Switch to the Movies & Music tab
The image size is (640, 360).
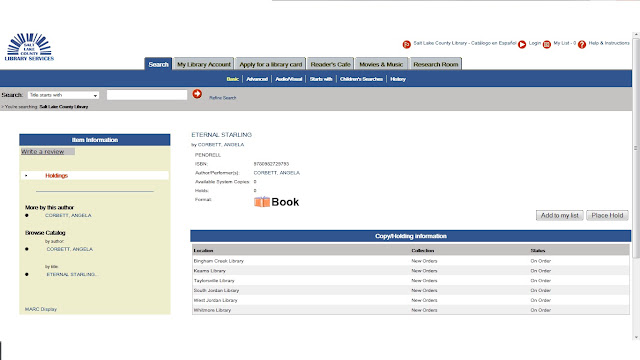381,64
